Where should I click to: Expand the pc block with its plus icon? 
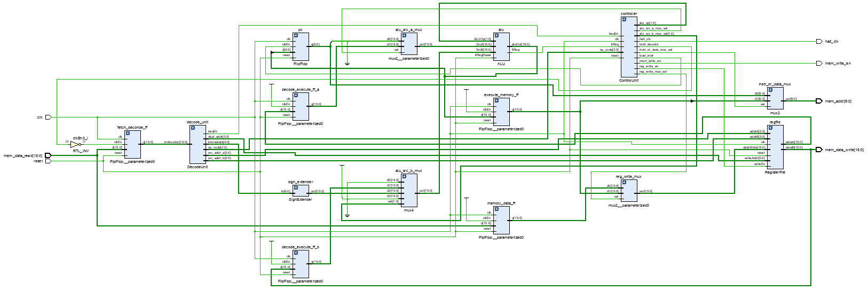[296, 36]
